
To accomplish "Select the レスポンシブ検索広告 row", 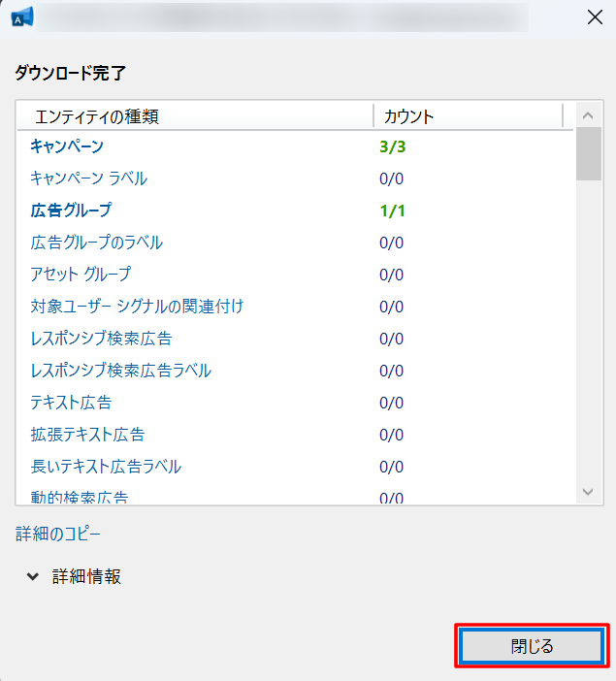I will coord(102,339).
